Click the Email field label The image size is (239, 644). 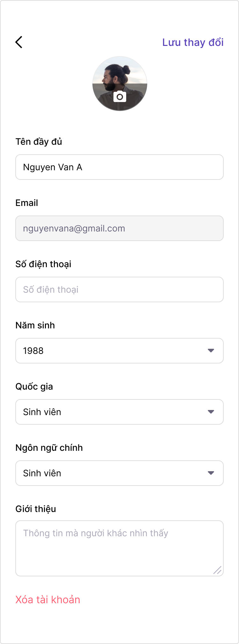[x=27, y=203]
